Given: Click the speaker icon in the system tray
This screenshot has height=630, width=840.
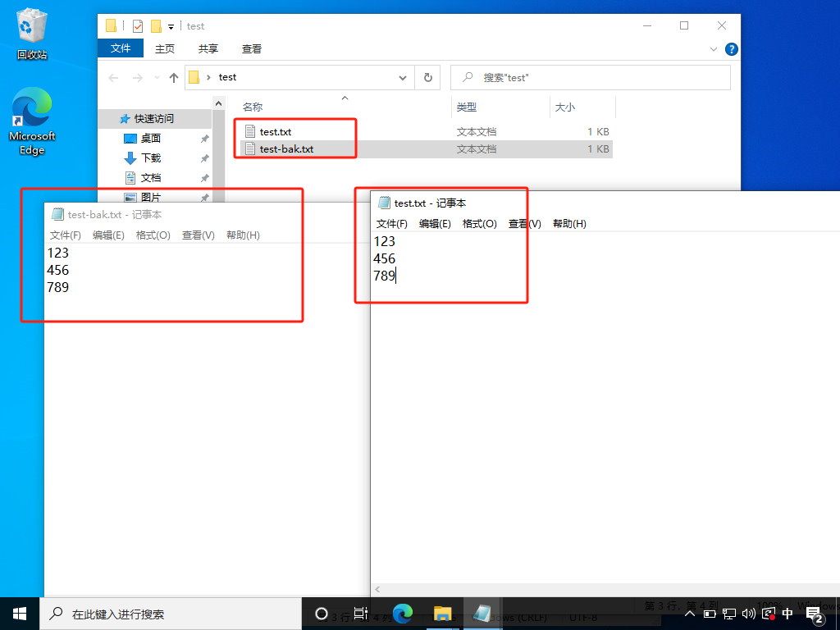Looking at the screenshot, I should 749,613.
